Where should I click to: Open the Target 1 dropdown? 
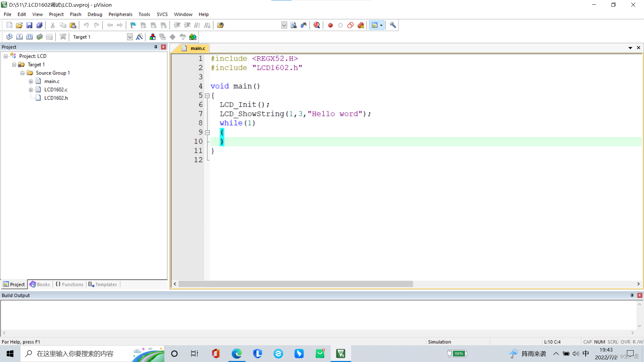pyautogui.click(x=130, y=37)
